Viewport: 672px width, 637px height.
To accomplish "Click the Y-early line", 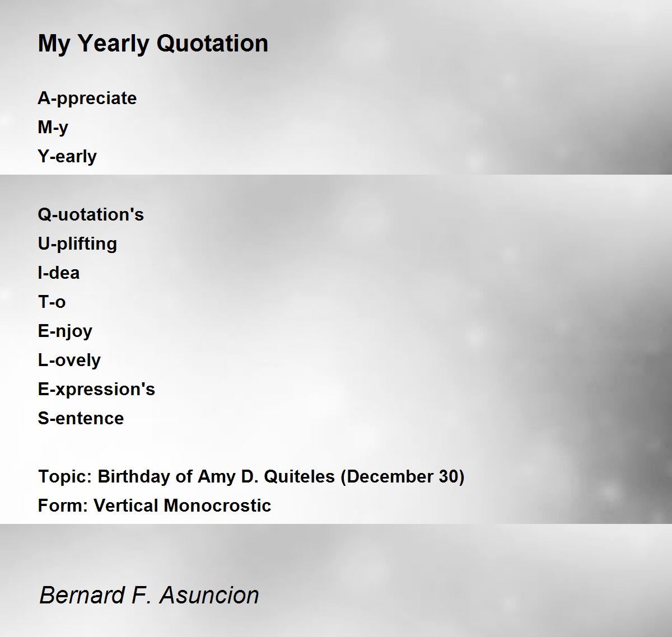I will pos(67,157).
